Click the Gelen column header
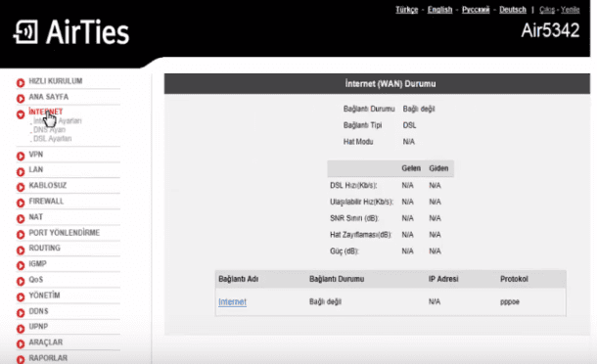This screenshot has width=597, height=364. 411,168
